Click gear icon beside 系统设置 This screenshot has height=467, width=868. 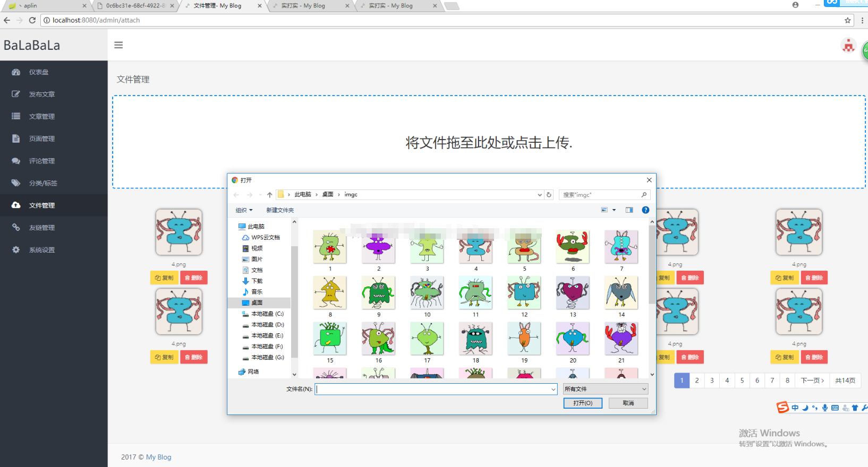[x=16, y=250]
